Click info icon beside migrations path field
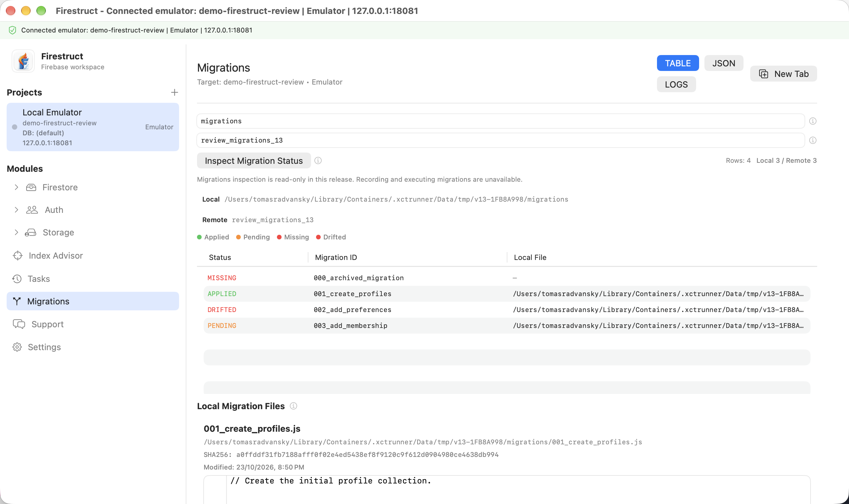Screen dimensions: 849x504 tap(813, 121)
